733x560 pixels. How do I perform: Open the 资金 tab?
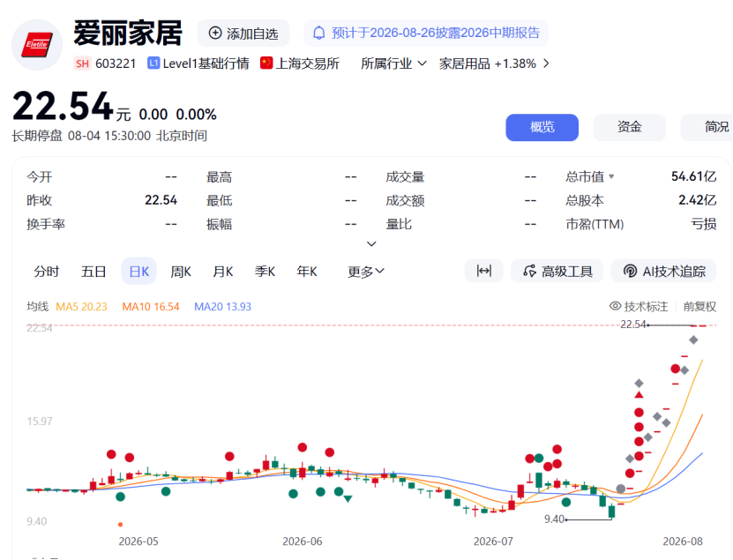629,127
